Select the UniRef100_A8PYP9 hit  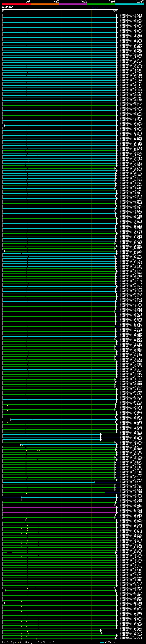[x=131, y=326]
